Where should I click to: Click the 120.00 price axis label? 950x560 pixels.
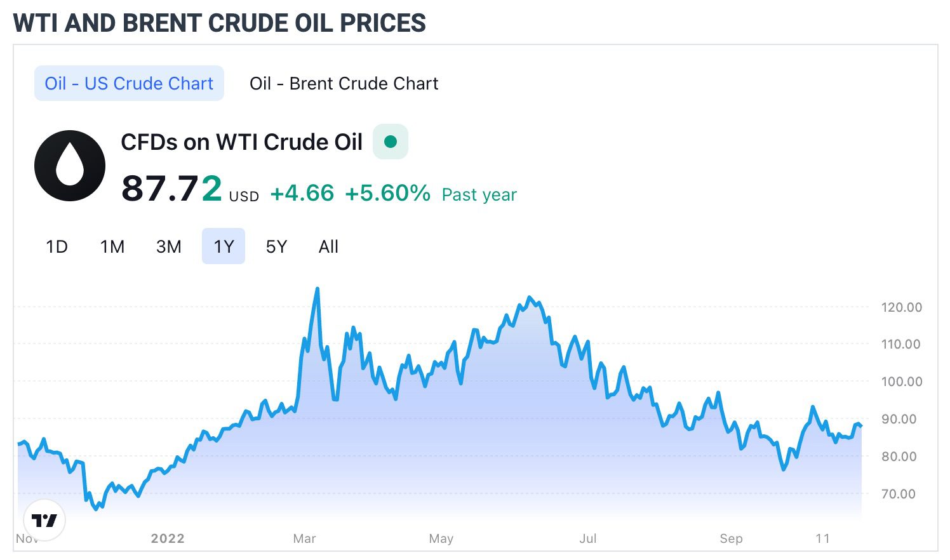point(901,307)
